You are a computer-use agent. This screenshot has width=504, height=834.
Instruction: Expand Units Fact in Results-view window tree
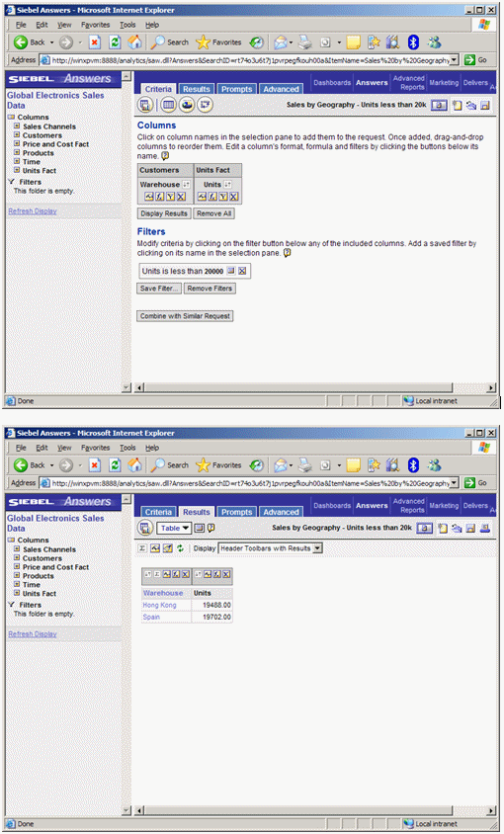17,593
